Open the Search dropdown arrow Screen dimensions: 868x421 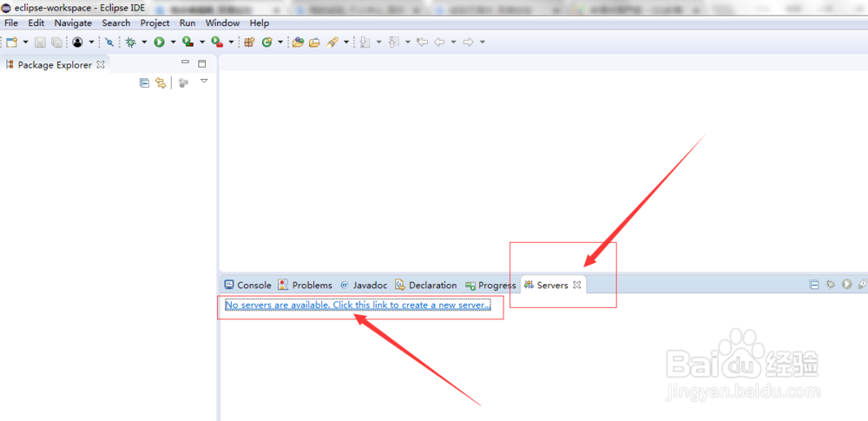pyautogui.click(x=346, y=42)
